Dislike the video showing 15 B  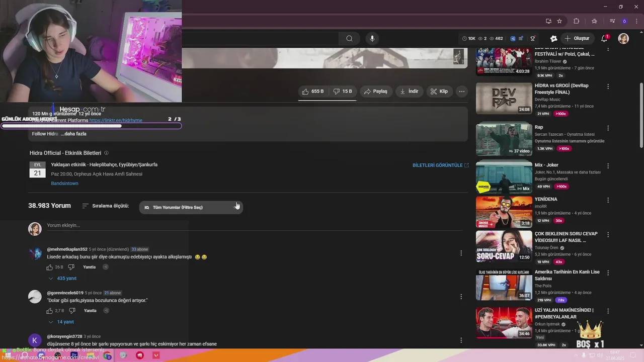[343, 92]
